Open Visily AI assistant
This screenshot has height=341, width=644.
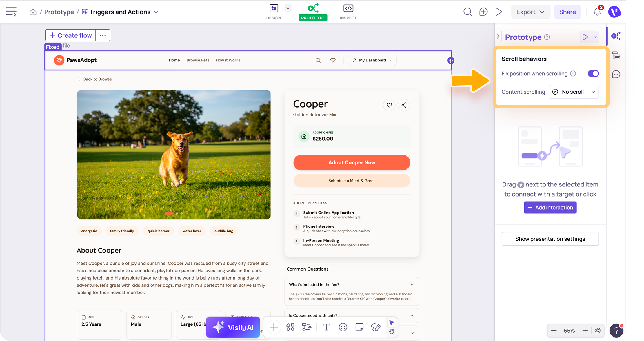[233, 327]
